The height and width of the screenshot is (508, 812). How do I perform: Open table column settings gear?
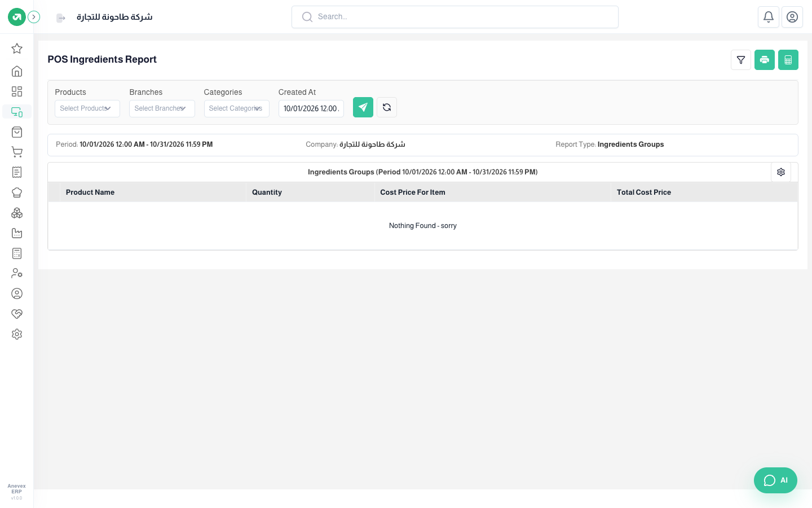pos(781,172)
